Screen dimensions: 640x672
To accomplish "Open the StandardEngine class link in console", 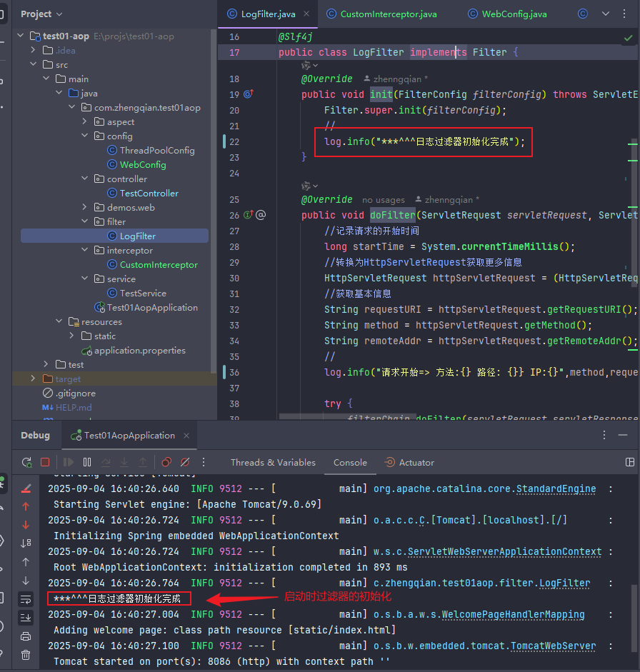I will 556,488.
